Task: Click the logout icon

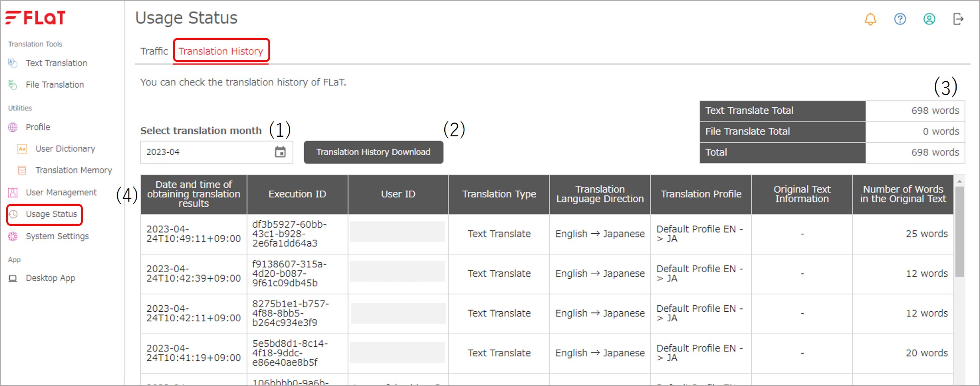Action: coord(958,19)
